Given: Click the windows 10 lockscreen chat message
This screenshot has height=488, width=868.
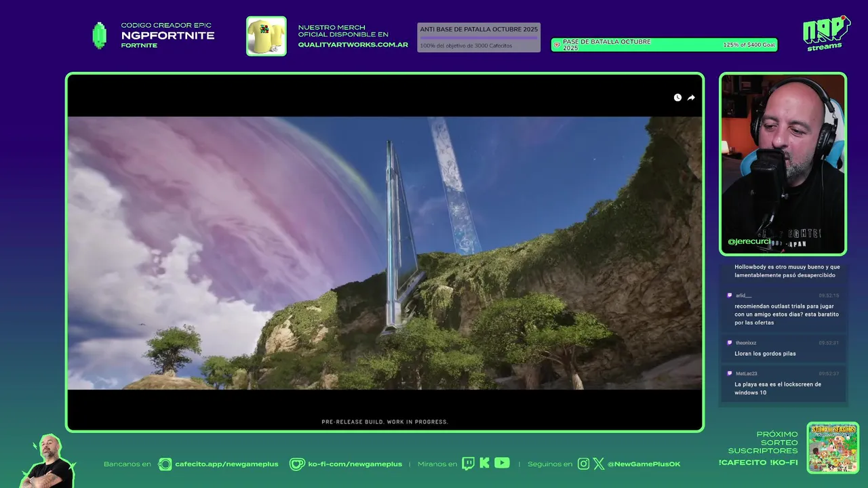Looking at the screenshot, I should click(x=778, y=388).
